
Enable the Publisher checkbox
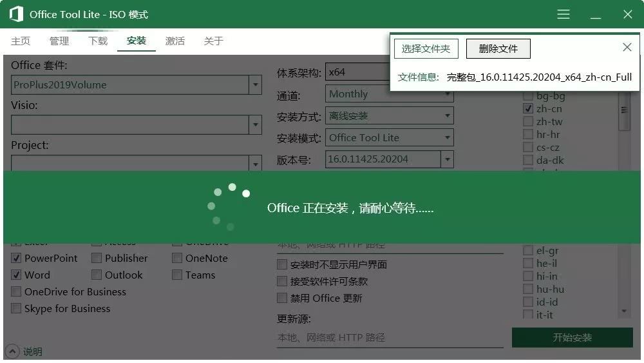click(x=97, y=258)
